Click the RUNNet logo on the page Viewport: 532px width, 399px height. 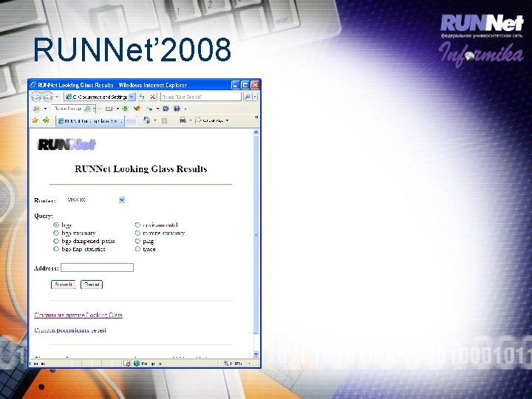click(x=66, y=145)
